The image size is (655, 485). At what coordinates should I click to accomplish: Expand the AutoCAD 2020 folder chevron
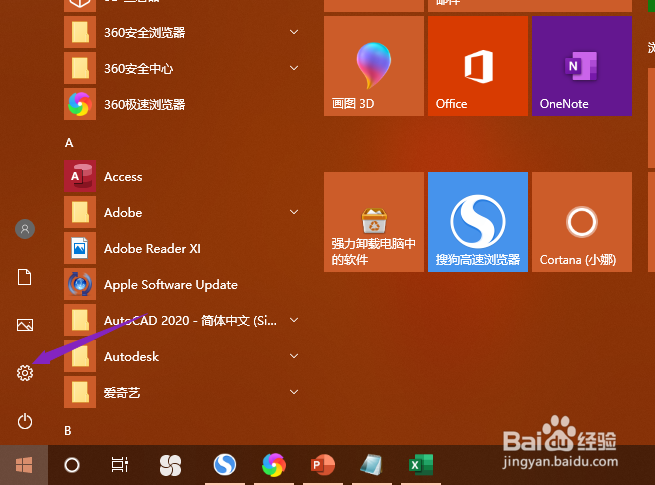click(x=294, y=320)
